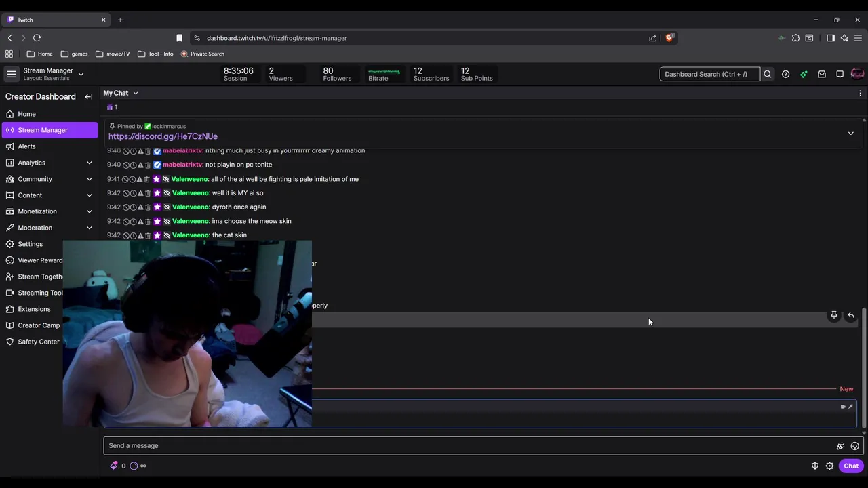The height and width of the screenshot is (488, 868).
Task: Ban Valenveeno on the 9:41 message
Action: pos(125,179)
